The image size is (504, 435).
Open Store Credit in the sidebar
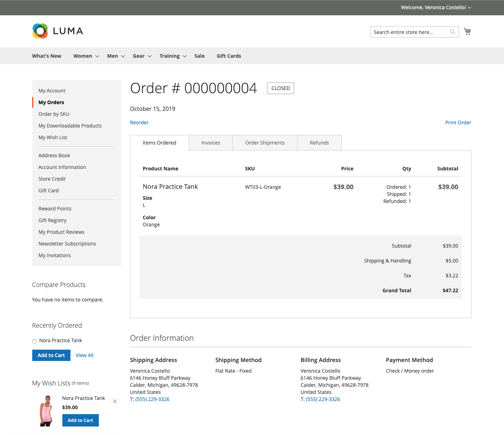tap(52, 179)
